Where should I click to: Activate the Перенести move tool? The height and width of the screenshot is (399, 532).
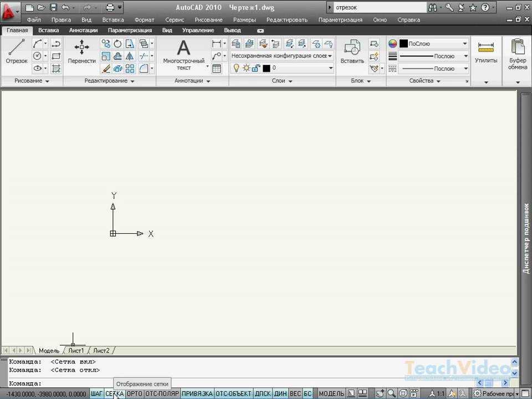click(x=82, y=51)
